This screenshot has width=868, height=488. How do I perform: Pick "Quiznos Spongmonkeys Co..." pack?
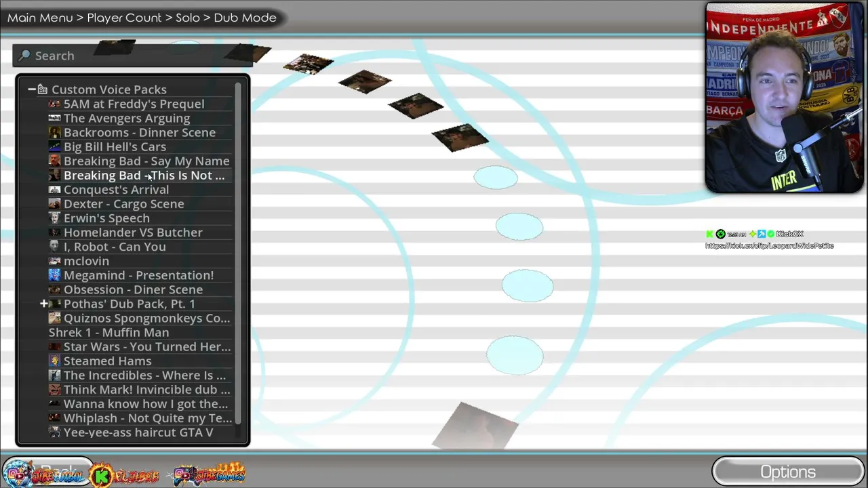(147, 318)
